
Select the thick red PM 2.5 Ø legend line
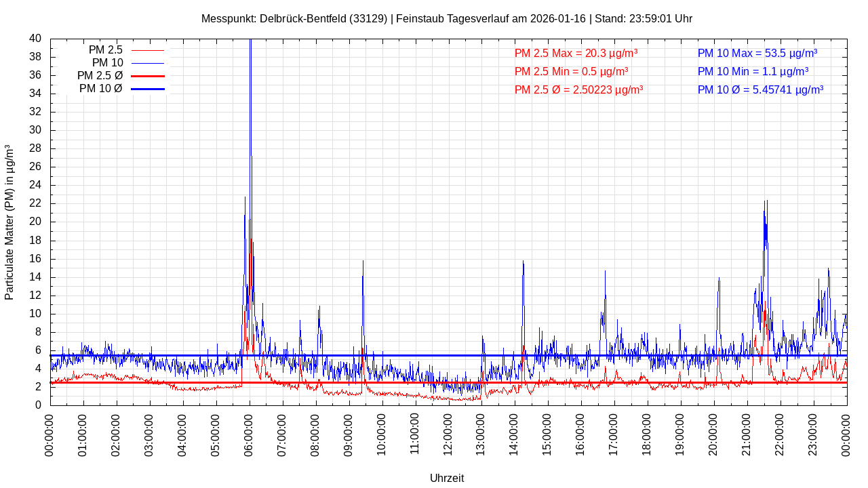tap(147, 76)
